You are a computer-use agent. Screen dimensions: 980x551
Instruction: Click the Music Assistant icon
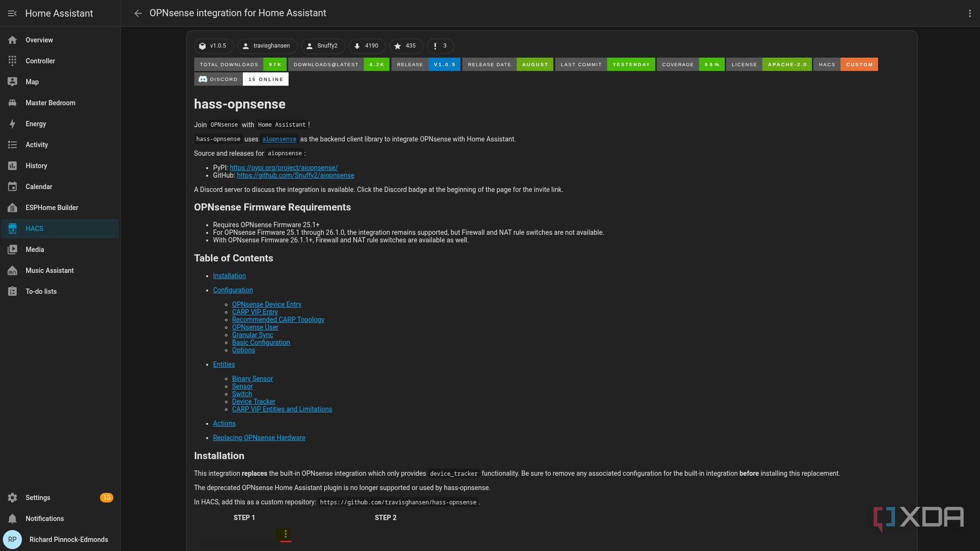12,270
